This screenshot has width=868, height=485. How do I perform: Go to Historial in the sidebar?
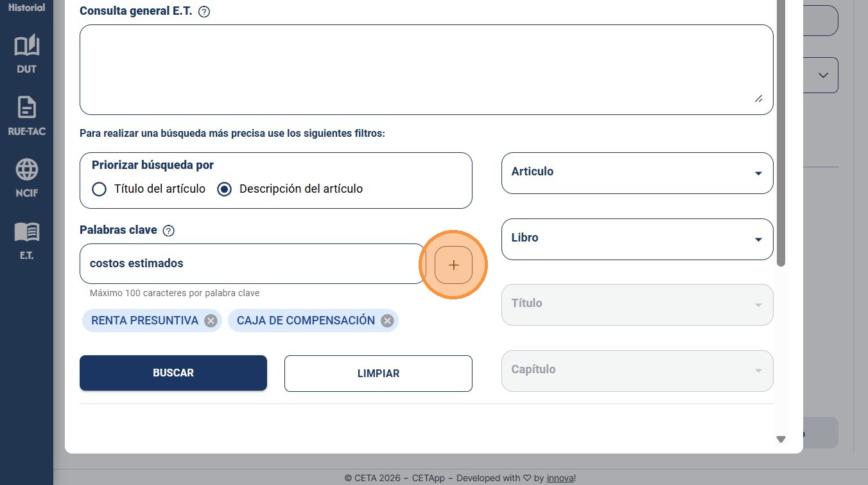tap(26, 8)
